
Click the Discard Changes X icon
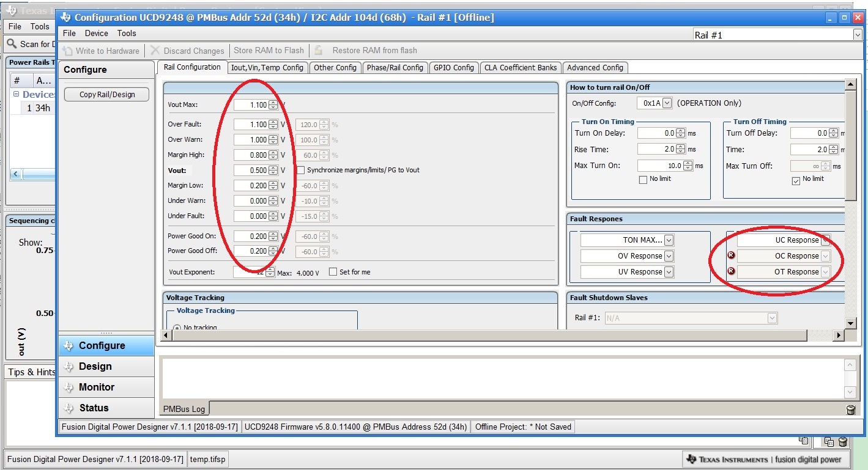[x=155, y=51]
